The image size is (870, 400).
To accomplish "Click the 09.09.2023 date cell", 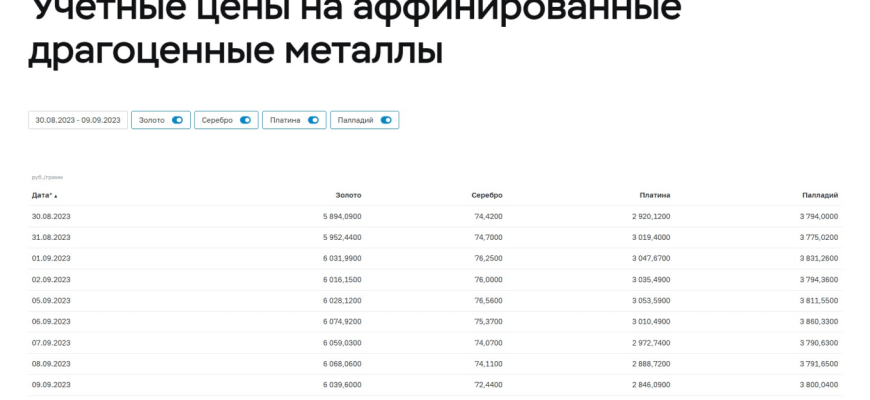I will [x=51, y=384].
